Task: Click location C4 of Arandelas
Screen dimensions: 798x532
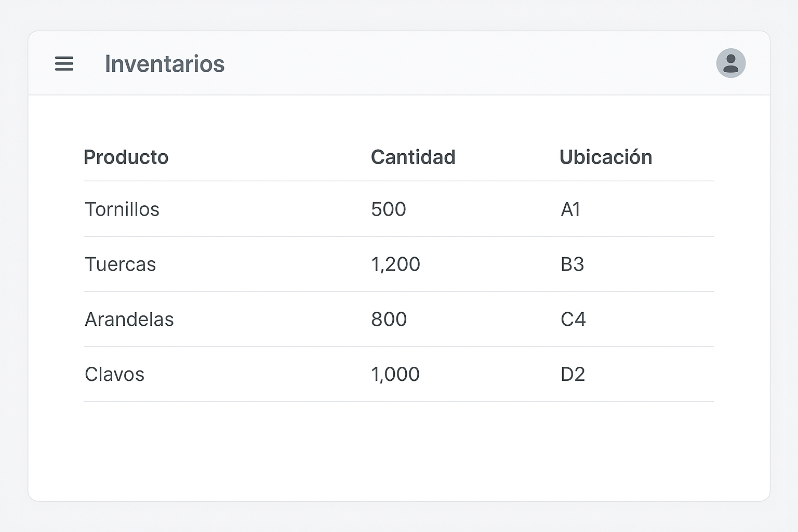Action: (573, 320)
